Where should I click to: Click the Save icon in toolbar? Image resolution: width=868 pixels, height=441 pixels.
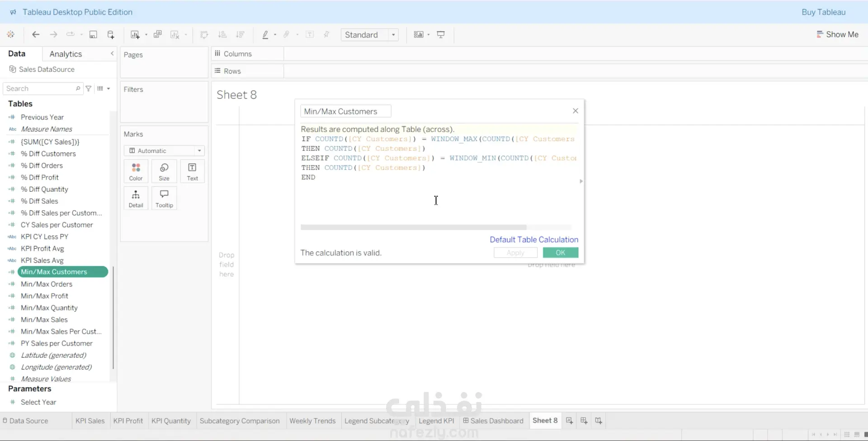pos(93,34)
